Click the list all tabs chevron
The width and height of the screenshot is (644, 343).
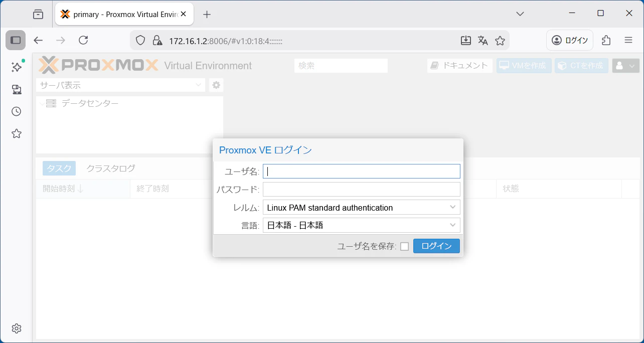click(520, 14)
